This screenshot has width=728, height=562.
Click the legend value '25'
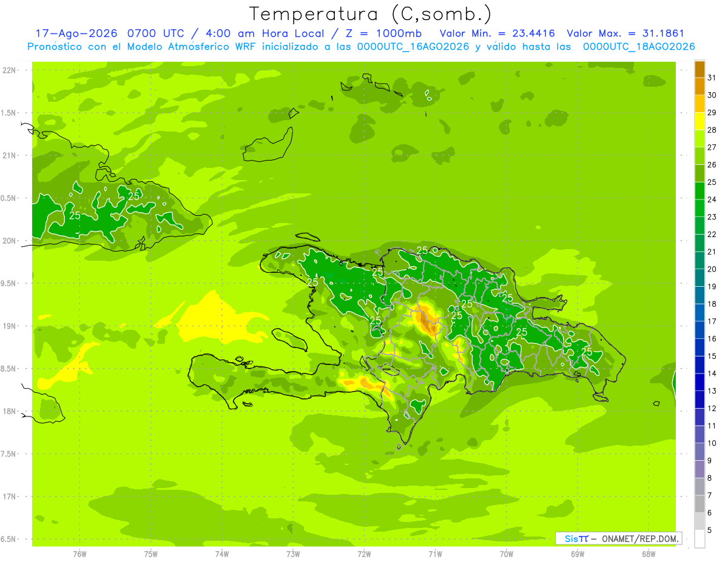(x=712, y=182)
